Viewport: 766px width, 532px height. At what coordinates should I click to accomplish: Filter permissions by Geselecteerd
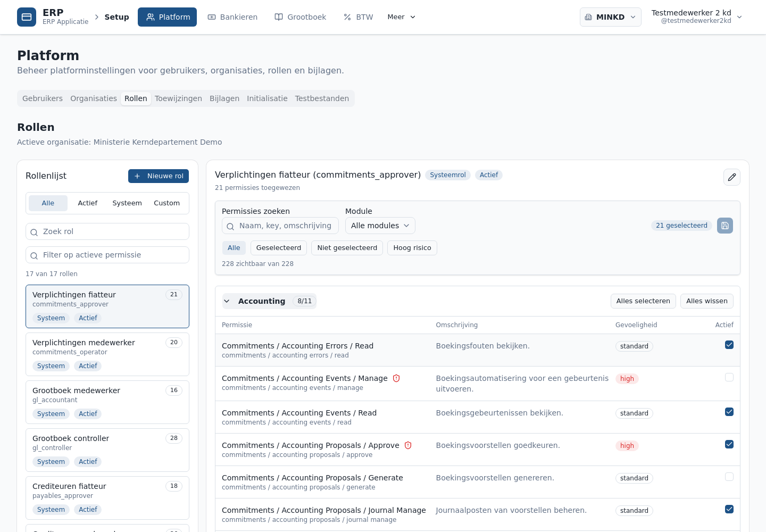pos(279,248)
